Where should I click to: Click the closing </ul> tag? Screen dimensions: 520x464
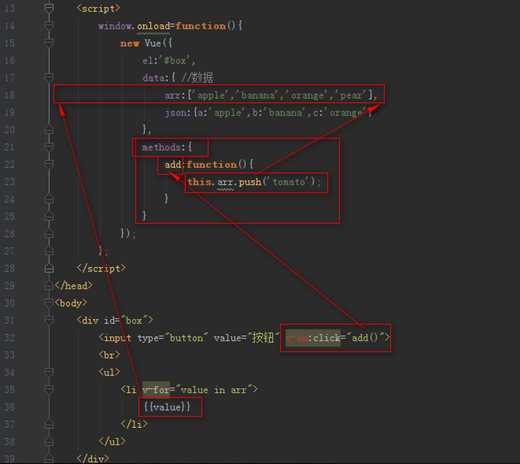112,442
